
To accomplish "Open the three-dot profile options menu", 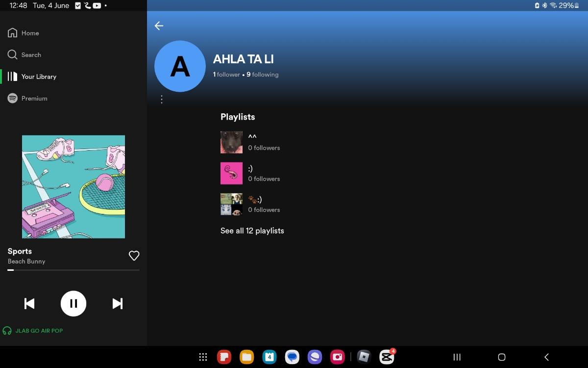I will pos(162,100).
